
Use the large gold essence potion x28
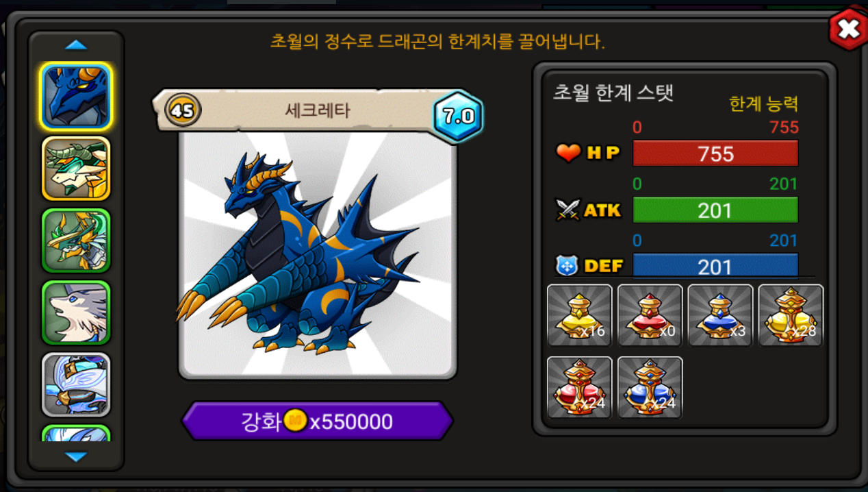pyautogui.click(x=791, y=315)
